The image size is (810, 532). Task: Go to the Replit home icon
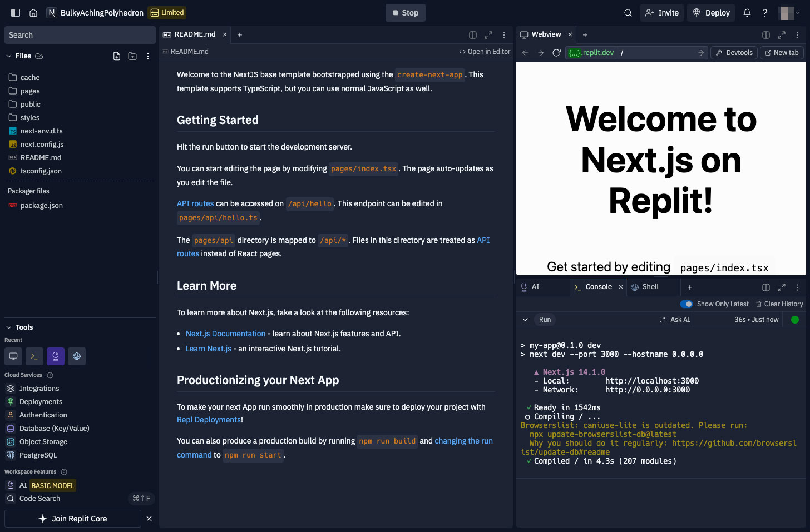point(33,13)
